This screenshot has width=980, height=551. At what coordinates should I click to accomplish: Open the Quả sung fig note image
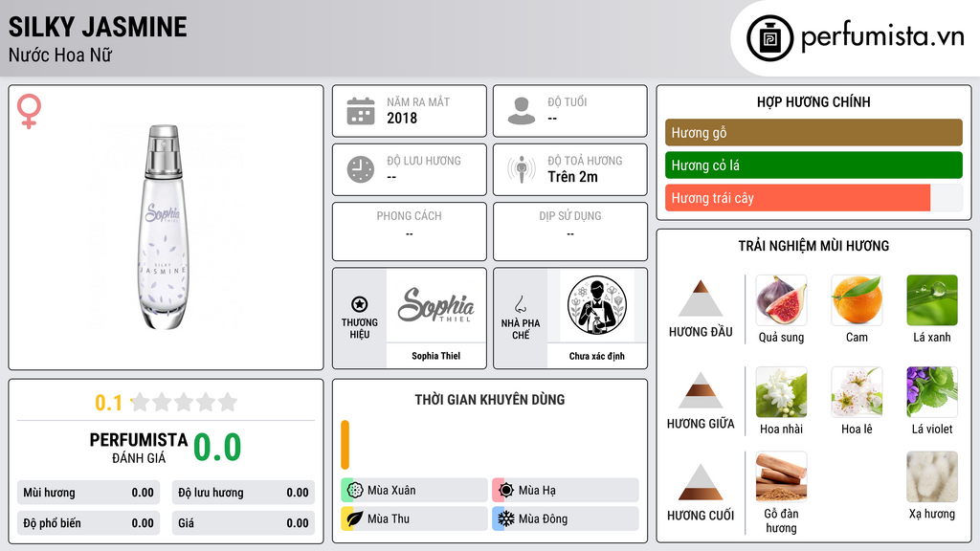(x=781, y=299)
